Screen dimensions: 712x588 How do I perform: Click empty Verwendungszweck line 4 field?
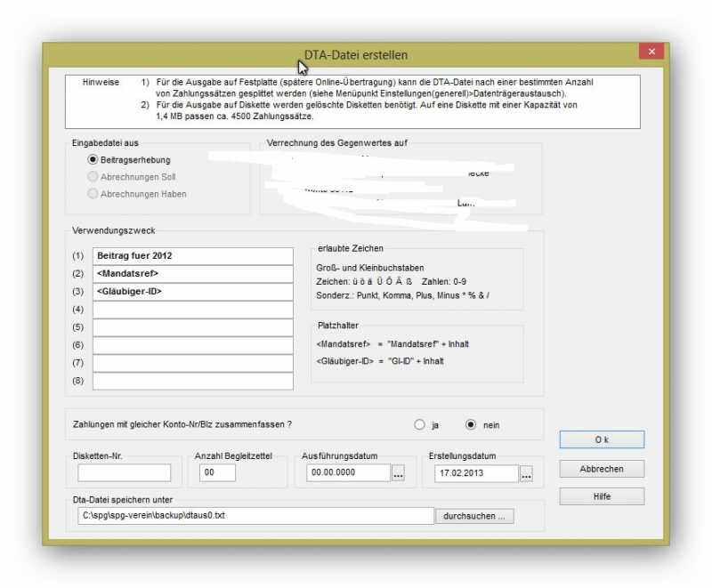[192, 310]
